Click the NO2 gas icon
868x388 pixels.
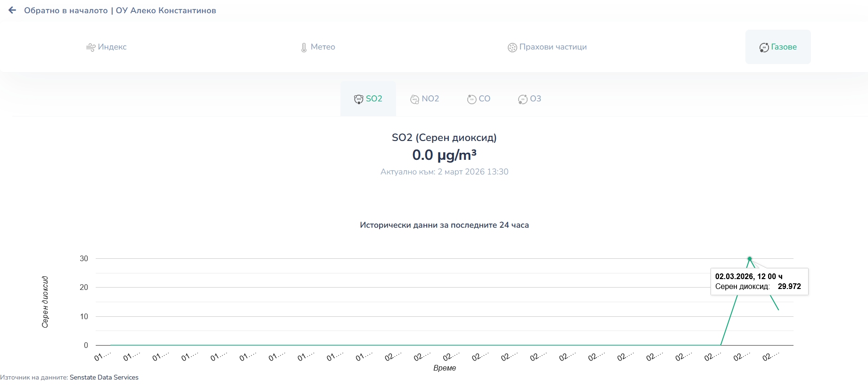pos(414,99)
